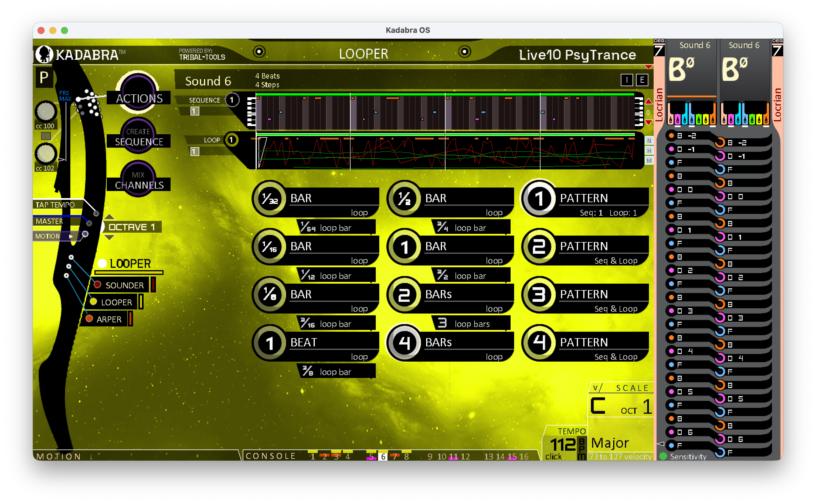Choose the 1/64 loop bar option
The height and width of the screenshot is (504, 816).
click(x=337, y=227)
